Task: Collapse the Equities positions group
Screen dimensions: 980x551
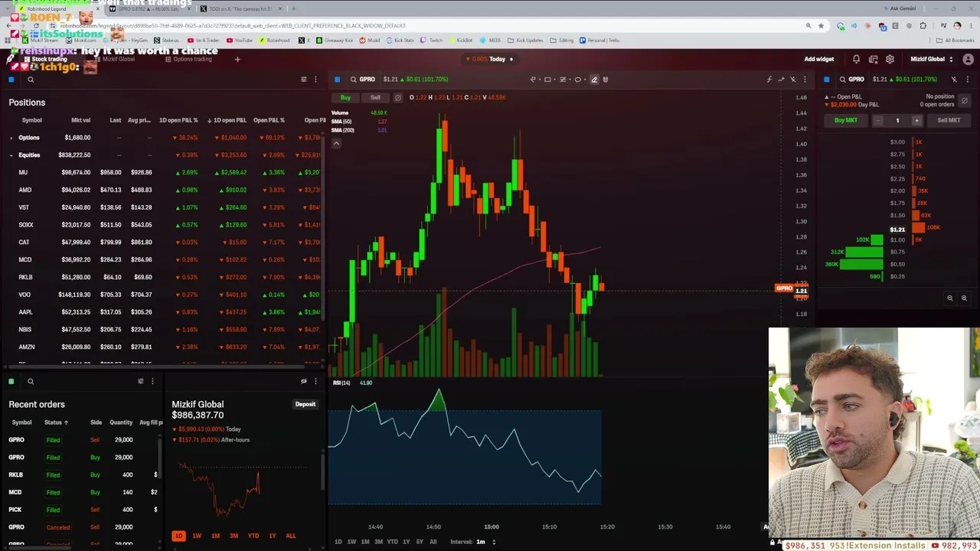Action: tap(11, 155)
